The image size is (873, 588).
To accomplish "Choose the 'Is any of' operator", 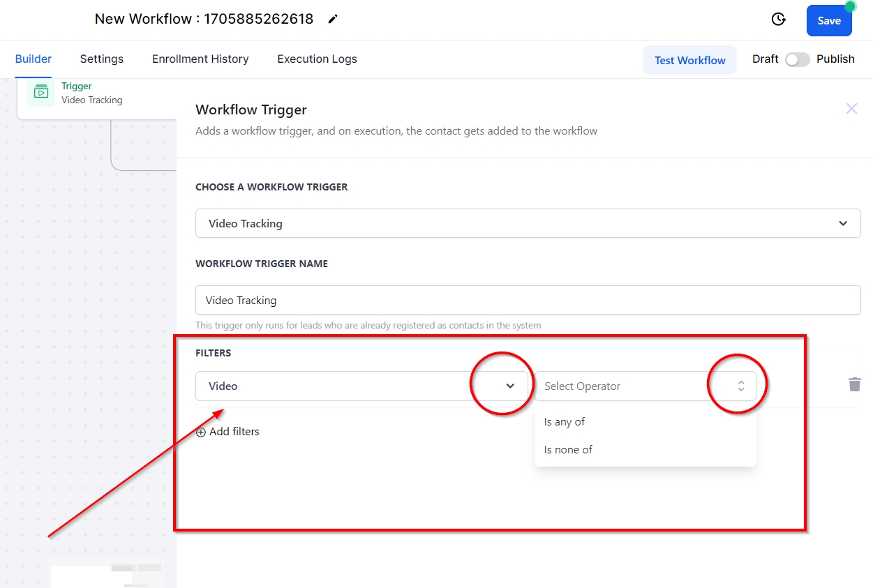I will (565, 422).
